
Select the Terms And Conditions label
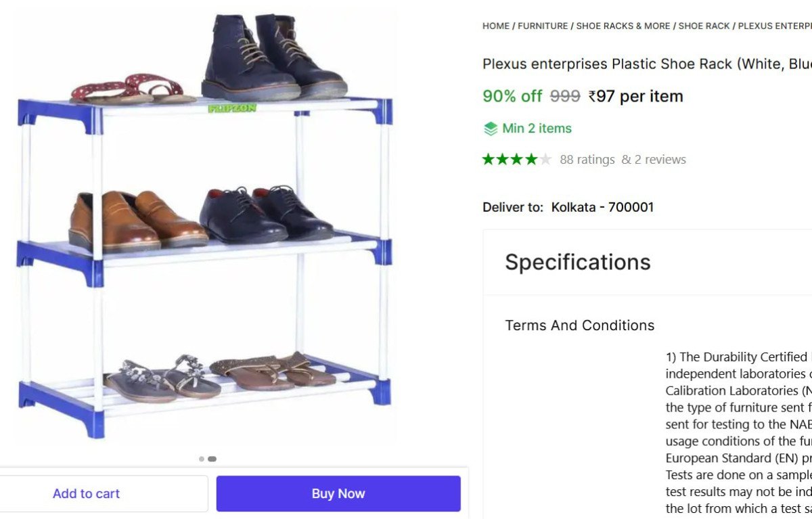click(x=580, y=325)
